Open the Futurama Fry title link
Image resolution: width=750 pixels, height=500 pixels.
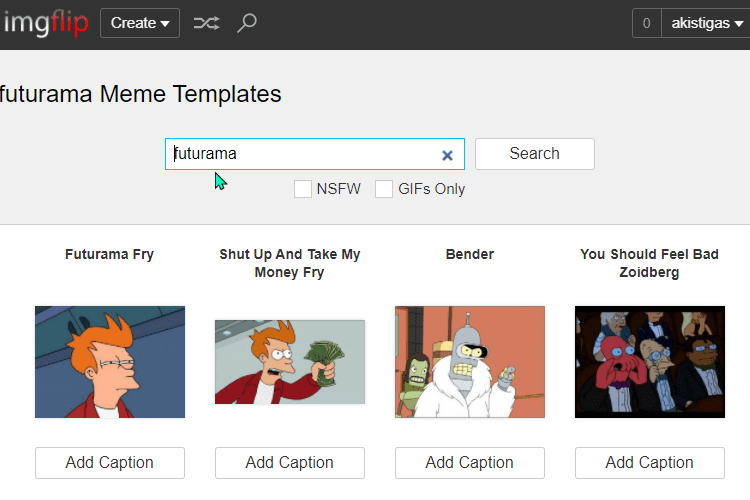tap(110, 254)
